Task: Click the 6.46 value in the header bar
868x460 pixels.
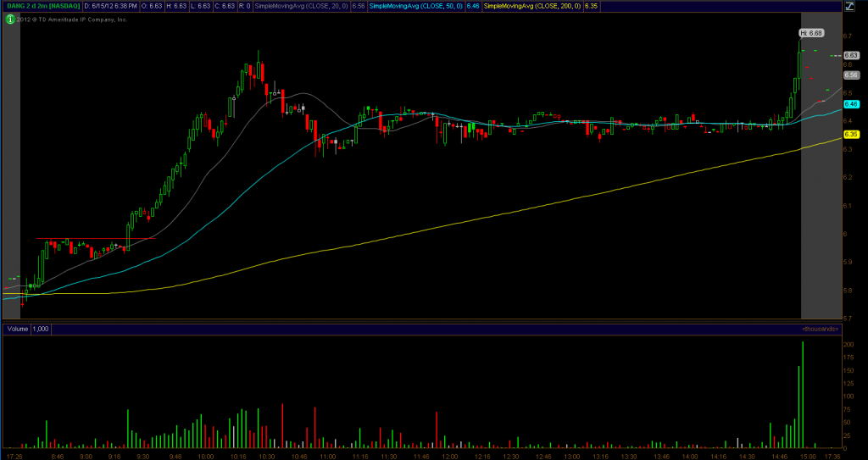Action: point(474,7)
